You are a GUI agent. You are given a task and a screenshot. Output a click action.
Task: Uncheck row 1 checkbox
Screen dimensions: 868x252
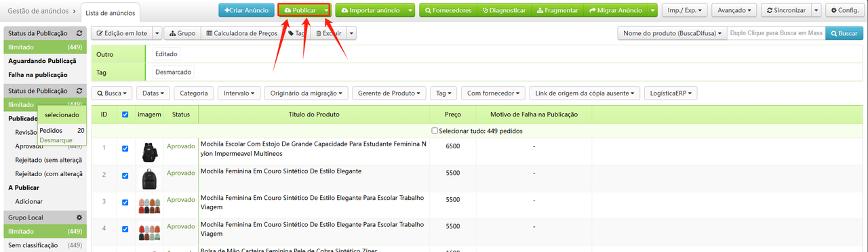[x=125, y=148]
